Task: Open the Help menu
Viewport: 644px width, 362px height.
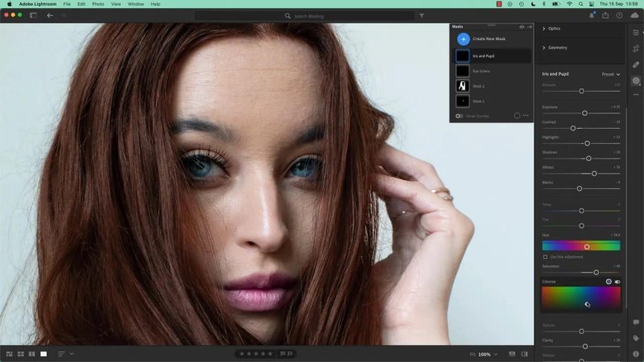Action: click(155, 4)
